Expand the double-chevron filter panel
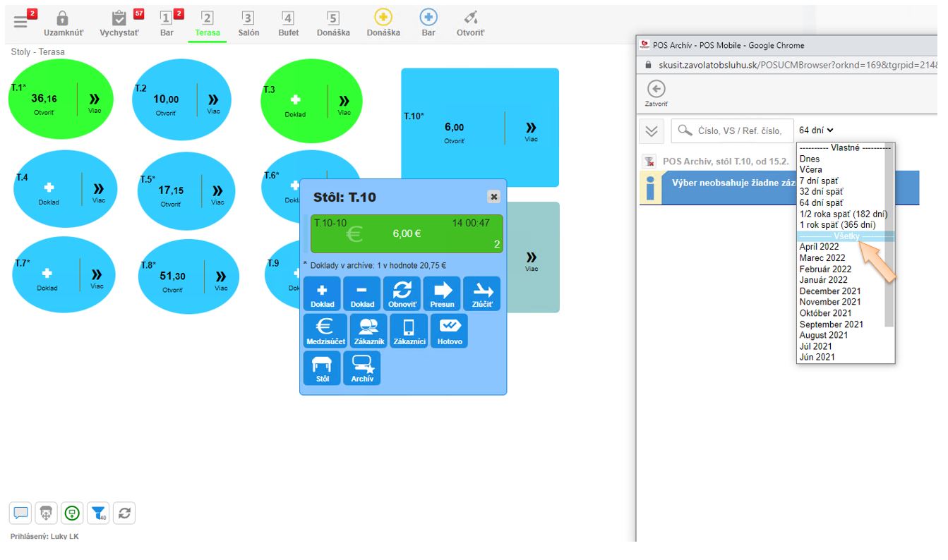The width and height of the screenshot is (948, 560). point(652,130)
